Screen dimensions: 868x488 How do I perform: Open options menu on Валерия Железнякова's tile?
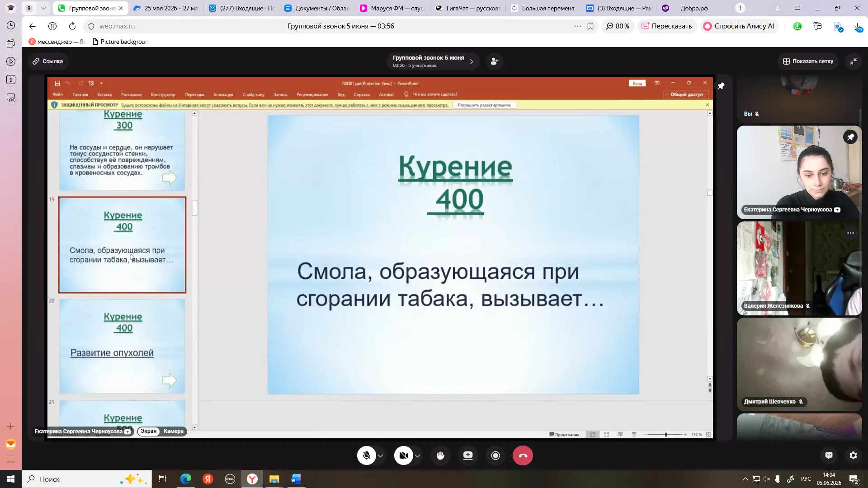tap(850, 233)
